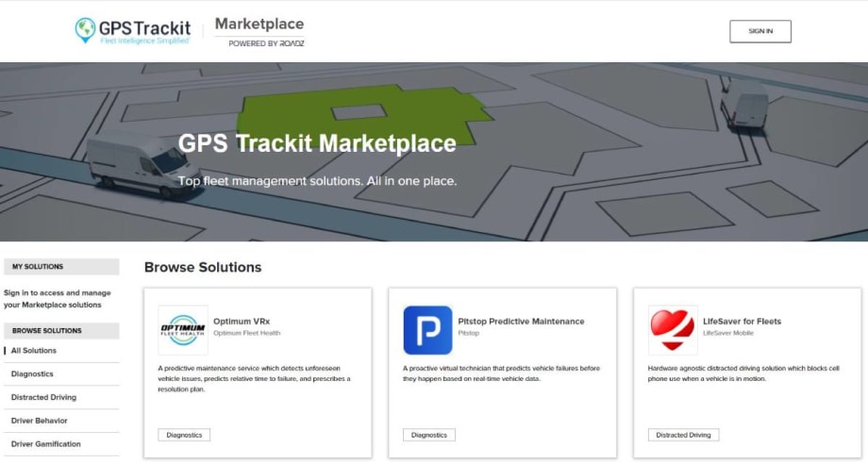Image resolution: width=868 pixels, height=464 pixels.
Task: Click the GPS Trackit logo
Action: 133,31
